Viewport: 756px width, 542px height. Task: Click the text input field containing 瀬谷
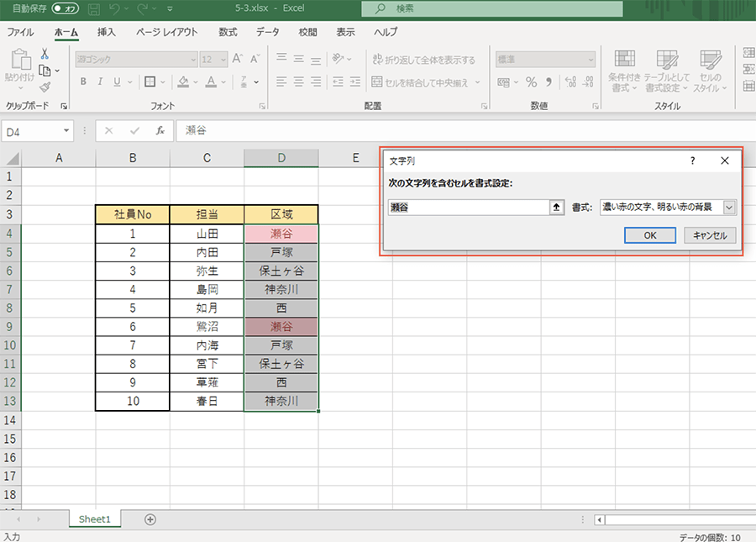468,208
